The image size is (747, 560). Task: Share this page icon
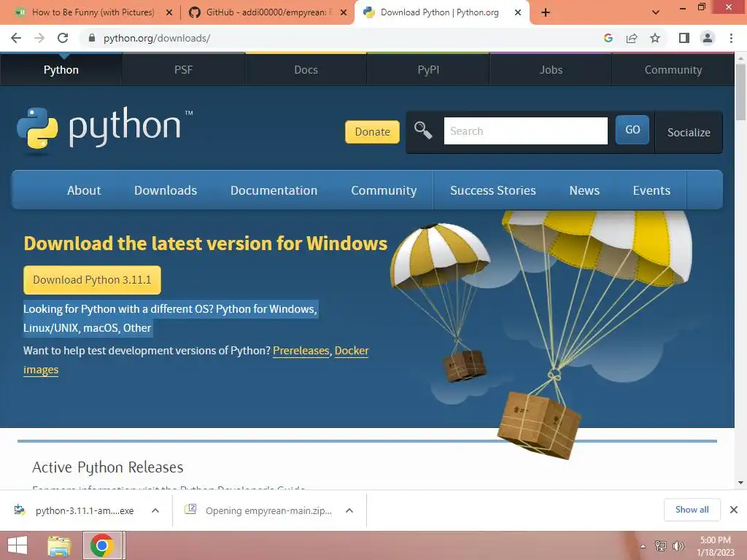point(632,38)
